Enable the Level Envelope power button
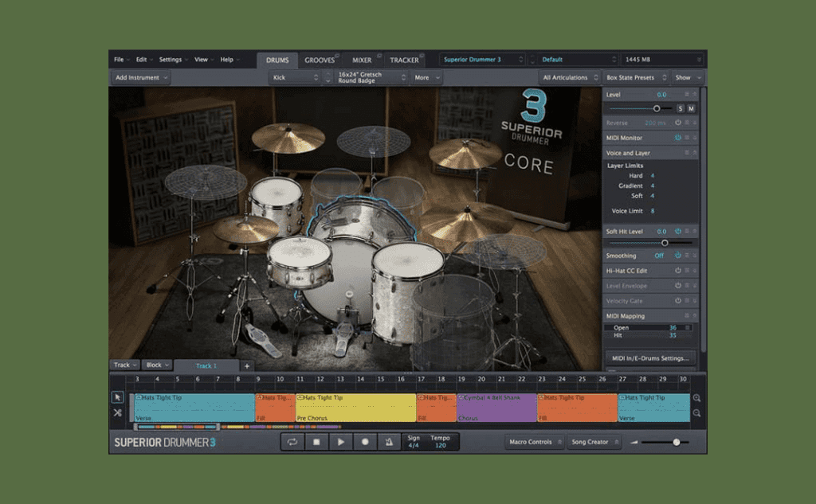Screen dimensions: 816x504 (x=678, y=286)
